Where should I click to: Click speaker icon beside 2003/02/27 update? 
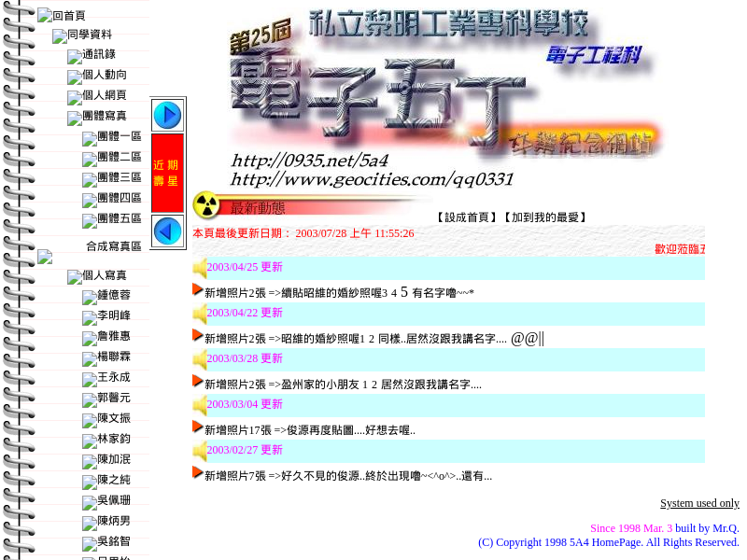point(199,451)
